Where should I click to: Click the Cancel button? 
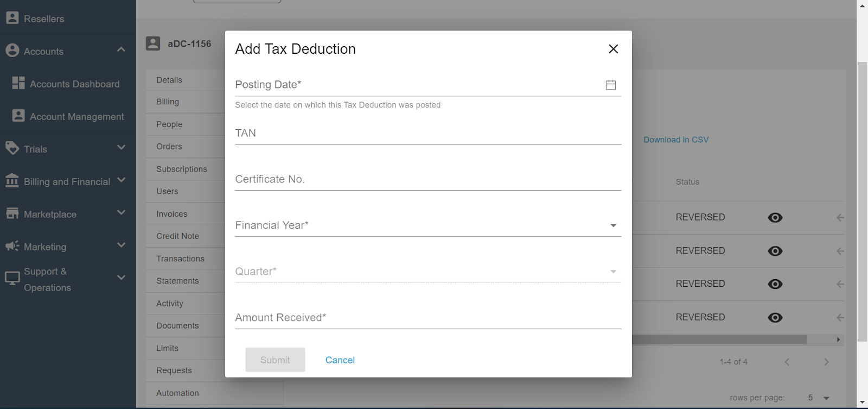[340, 360]
